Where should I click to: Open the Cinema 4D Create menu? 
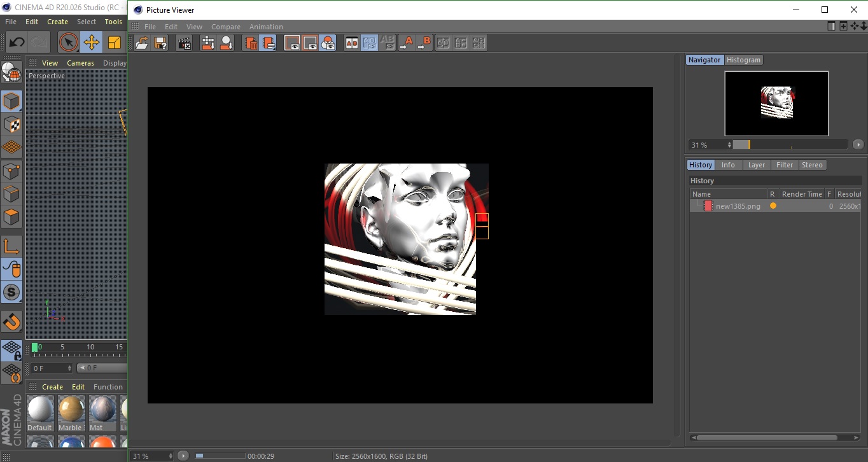point(57,22)
